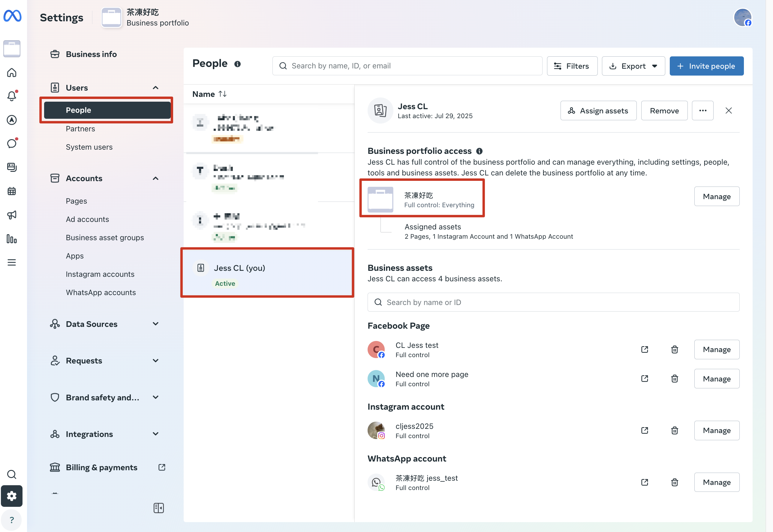Open Need one more page externally

[644, 379]
